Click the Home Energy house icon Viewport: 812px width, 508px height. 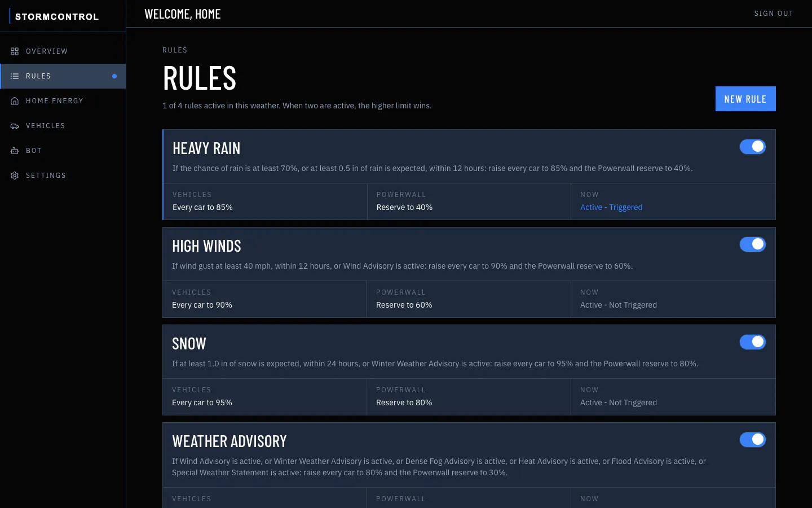point(15,101)
